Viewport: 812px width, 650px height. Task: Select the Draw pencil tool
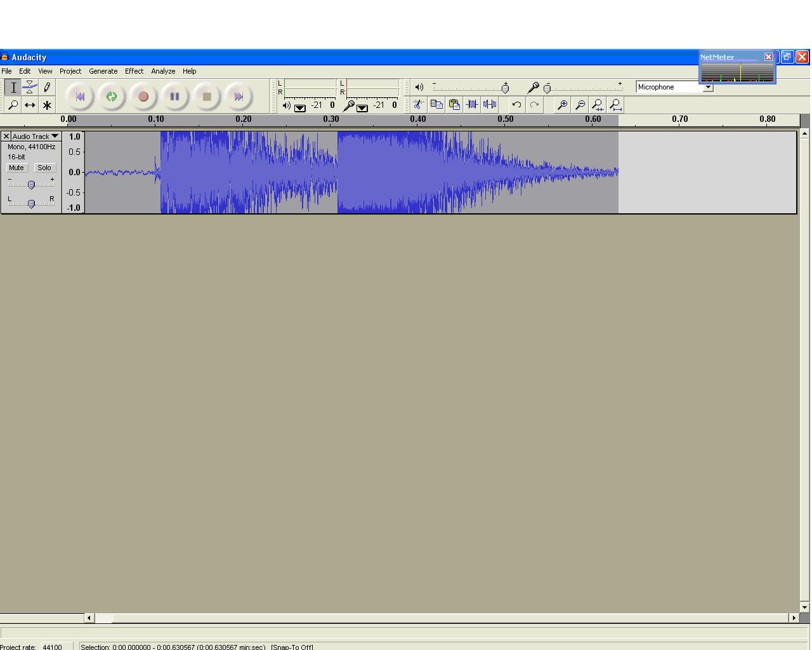[47, 88]
